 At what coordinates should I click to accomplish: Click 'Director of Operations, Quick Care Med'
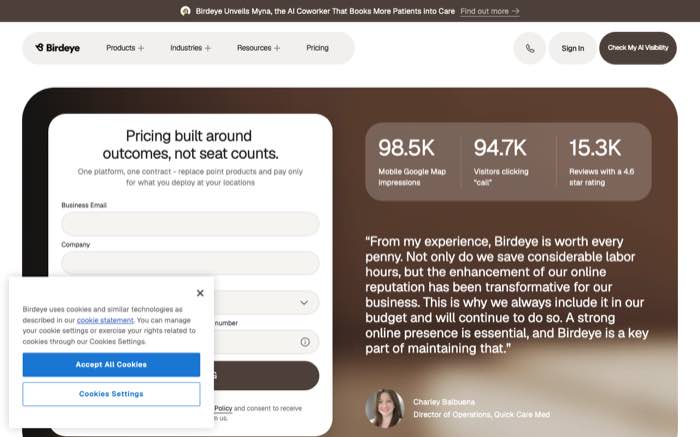tap(481, 414)
